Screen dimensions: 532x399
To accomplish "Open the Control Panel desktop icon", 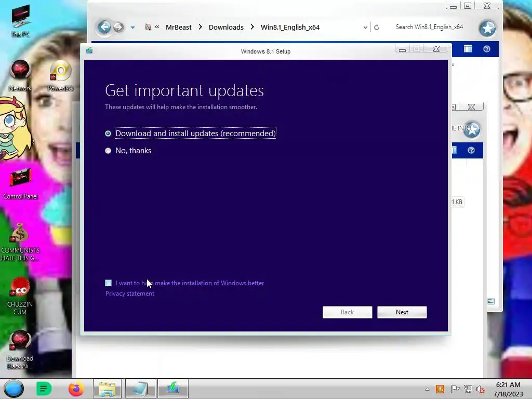I will pyautogui.click(x=20, y=184).
